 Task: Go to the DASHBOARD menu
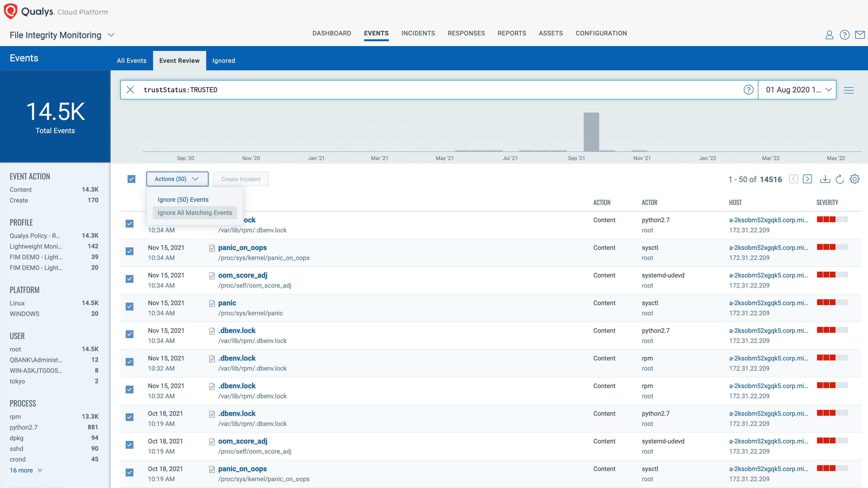click(332, 33)
